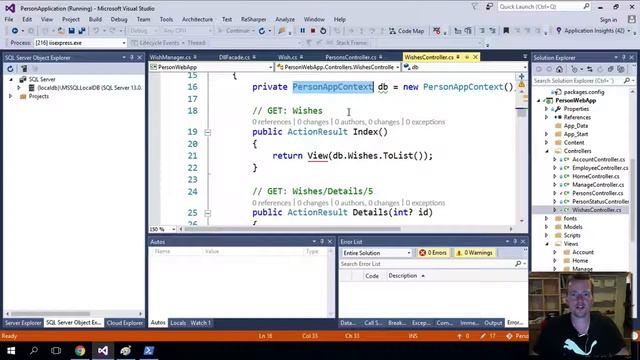Click Sync with Active Document icon

click(x=589, y=69)
